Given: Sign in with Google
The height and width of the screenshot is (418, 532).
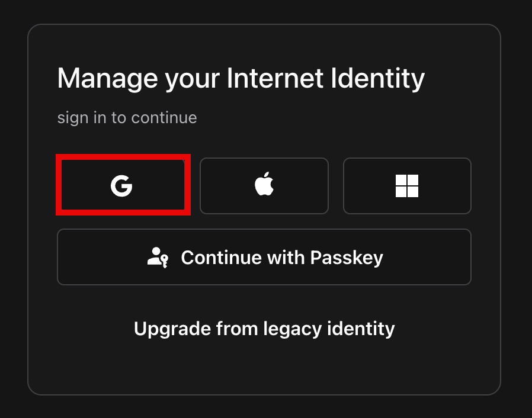Looking at the screenshot, I should (123, 186).
